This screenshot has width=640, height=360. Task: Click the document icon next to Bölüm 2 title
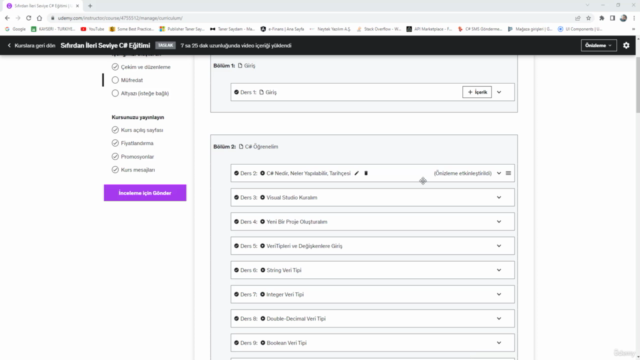pos(241,147)
